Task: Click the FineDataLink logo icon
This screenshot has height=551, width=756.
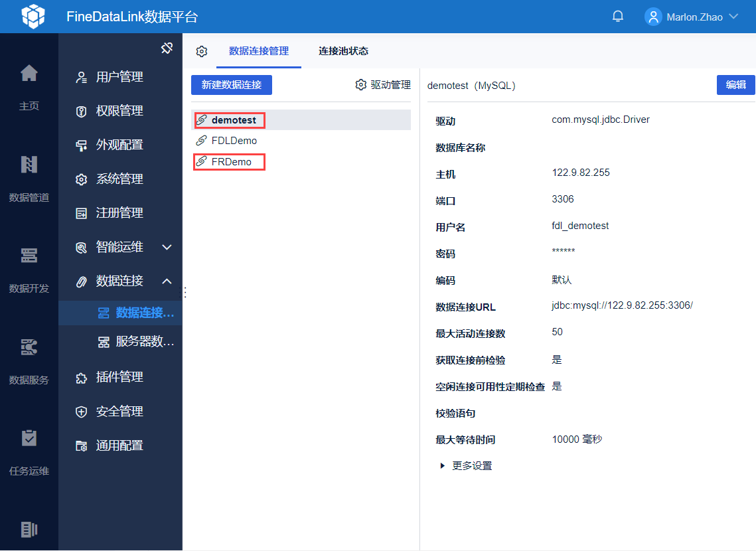Action: (x=33, y=17)
